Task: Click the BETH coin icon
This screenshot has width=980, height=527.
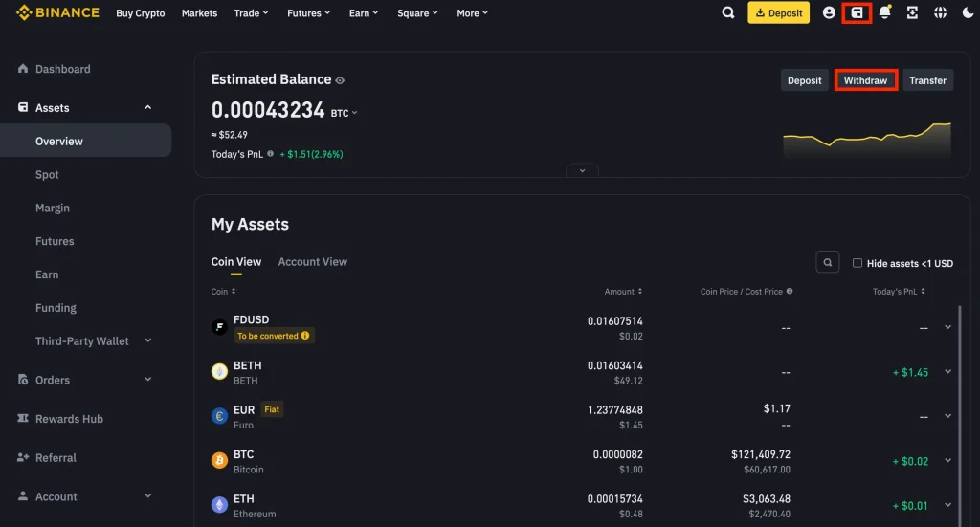Action: click(219, 371)
